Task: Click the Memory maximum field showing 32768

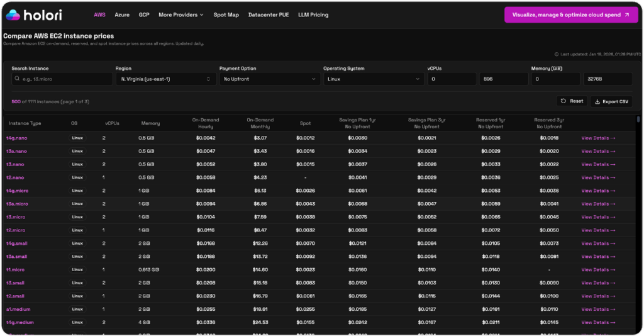Action: tap(608, 79)
